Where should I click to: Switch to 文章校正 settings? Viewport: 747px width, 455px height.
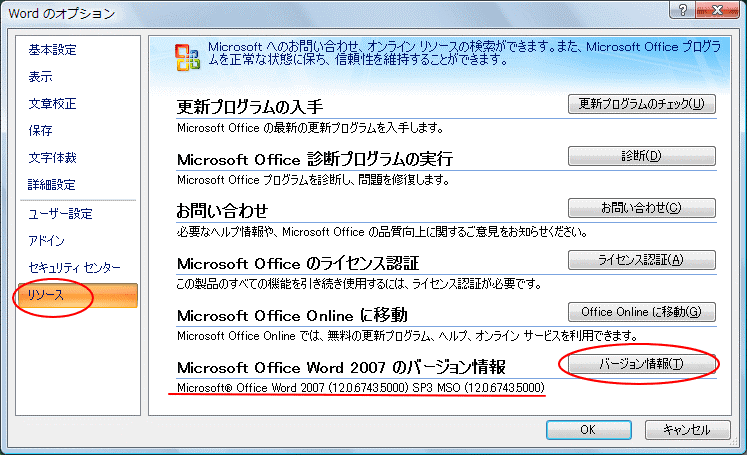[52, 104]
